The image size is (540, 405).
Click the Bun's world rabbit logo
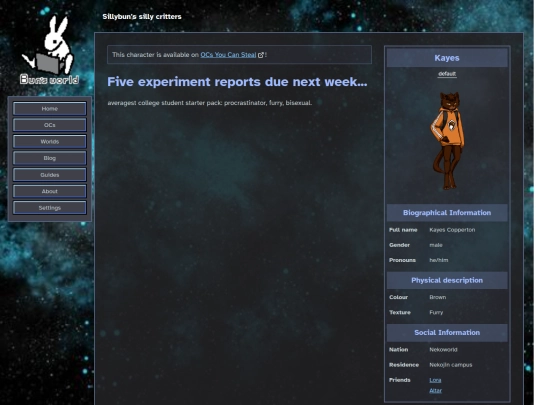tap(49, 50)
